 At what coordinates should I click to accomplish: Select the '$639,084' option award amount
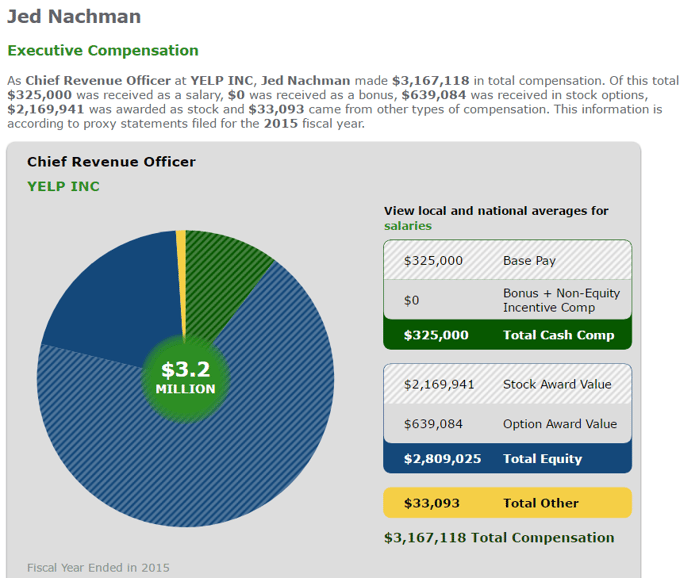433,424
